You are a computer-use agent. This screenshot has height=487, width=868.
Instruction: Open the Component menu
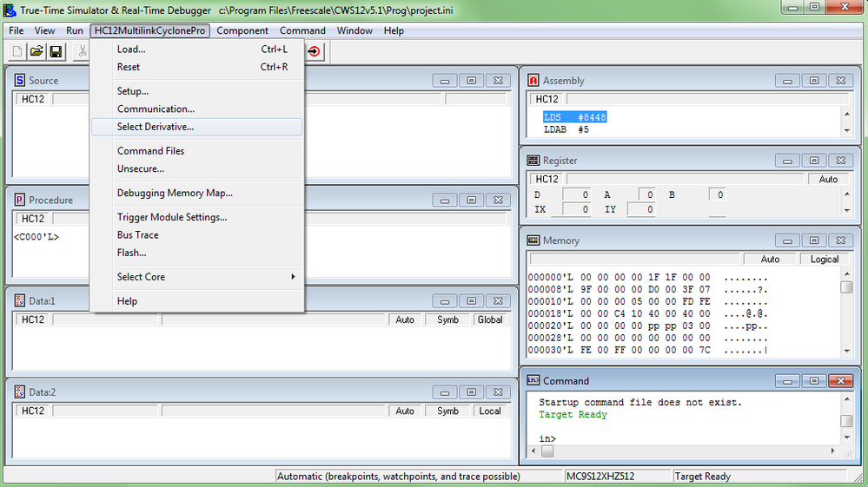pos(242,30)
